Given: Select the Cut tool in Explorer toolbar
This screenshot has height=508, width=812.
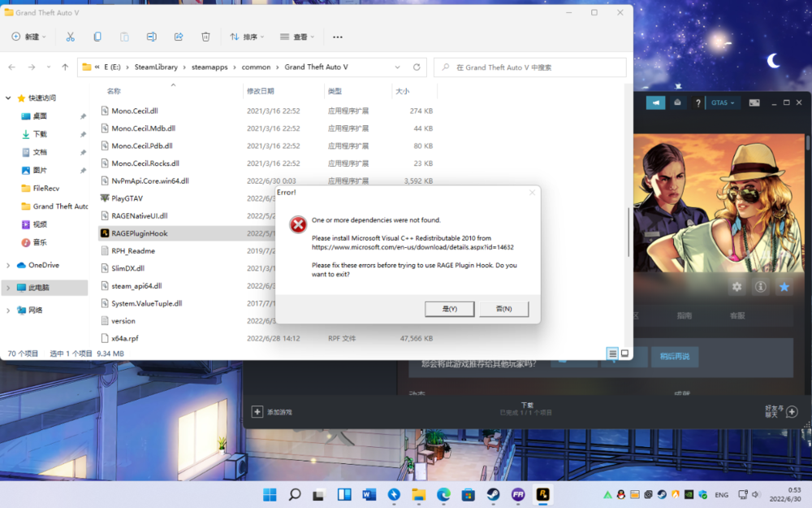Looking at the screenshot, I should pos(71,37).
